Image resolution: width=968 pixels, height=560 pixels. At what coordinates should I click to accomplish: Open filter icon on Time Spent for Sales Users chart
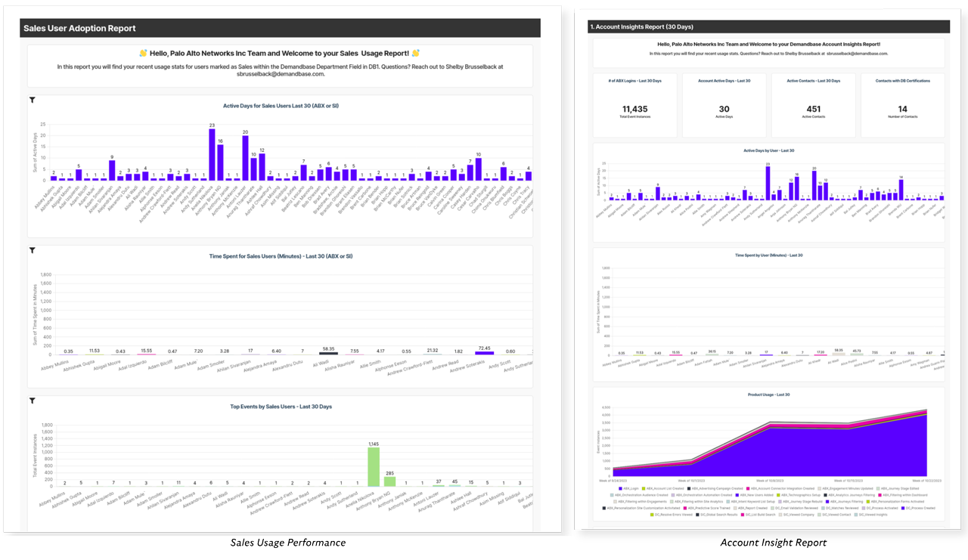pos(32,250)
